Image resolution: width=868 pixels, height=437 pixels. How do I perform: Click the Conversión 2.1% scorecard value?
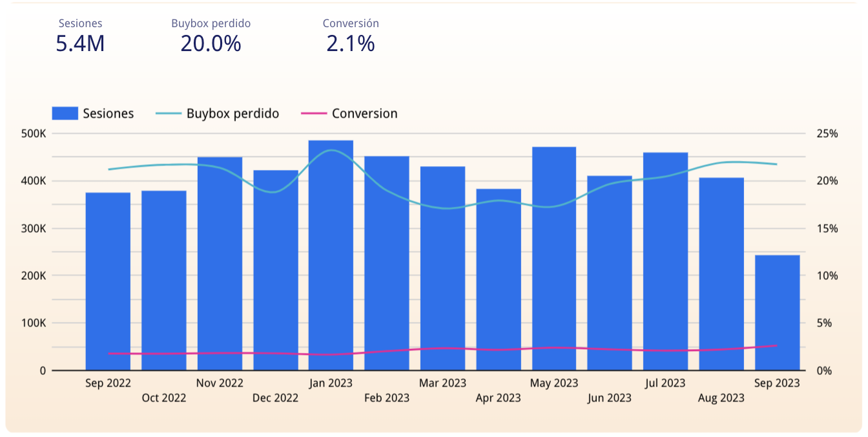[x=351, y=43]
